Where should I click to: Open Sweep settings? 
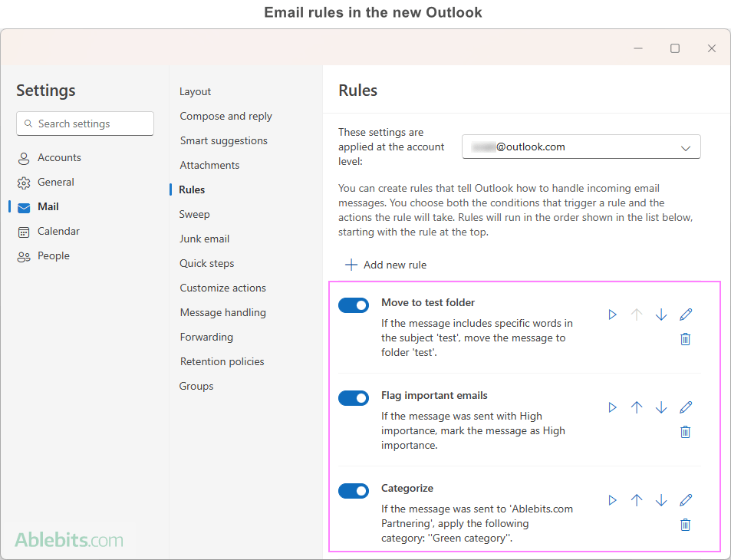click(x=194, y=215)
